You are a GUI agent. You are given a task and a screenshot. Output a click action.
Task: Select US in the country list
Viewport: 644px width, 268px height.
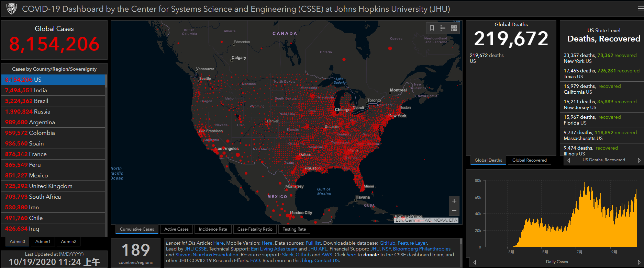coord(53,80)
